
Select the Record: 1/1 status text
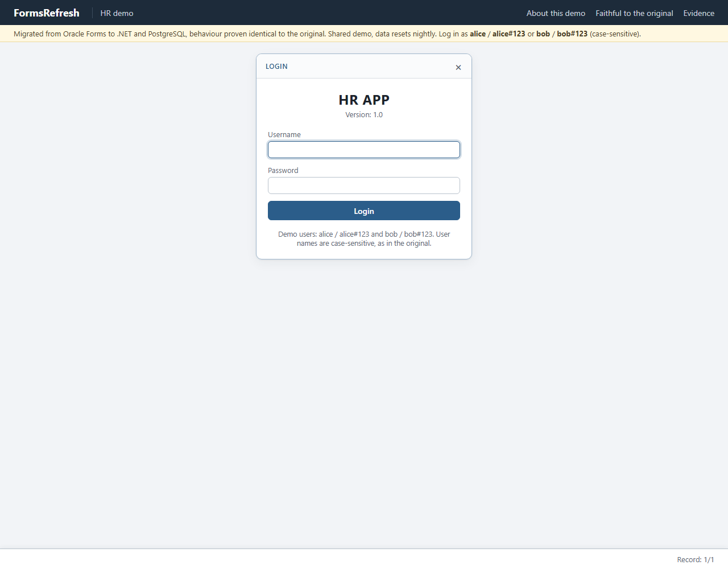coord(695,560)
